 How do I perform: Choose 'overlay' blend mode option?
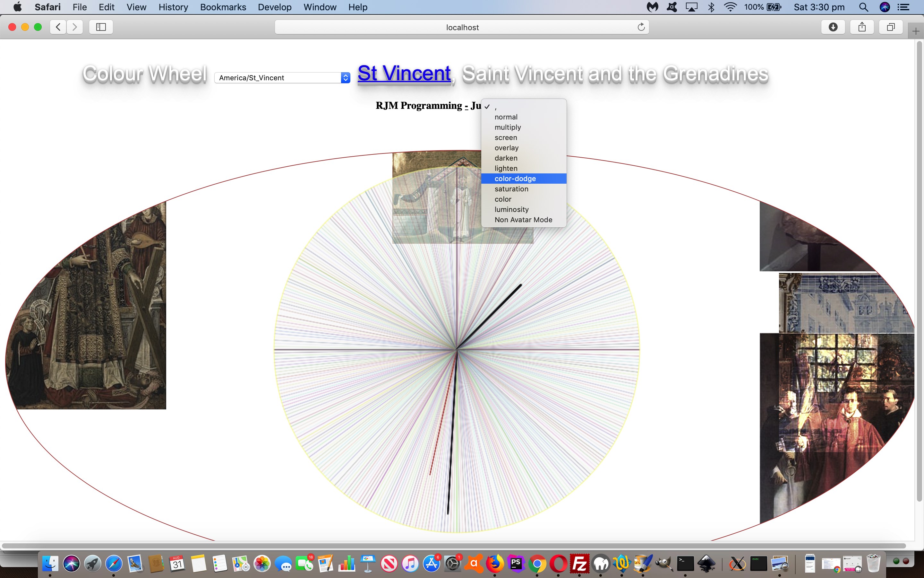pos(524,148)
